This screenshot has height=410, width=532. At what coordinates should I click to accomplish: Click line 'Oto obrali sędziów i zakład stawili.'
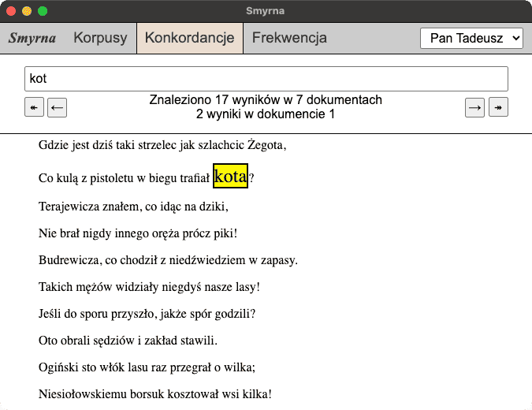tap(128, 341)
